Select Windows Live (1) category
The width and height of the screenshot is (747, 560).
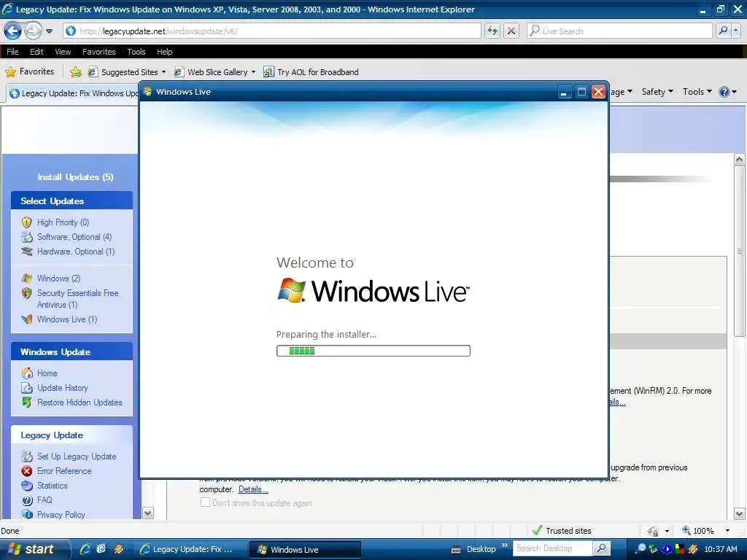[x=67, y=319]
